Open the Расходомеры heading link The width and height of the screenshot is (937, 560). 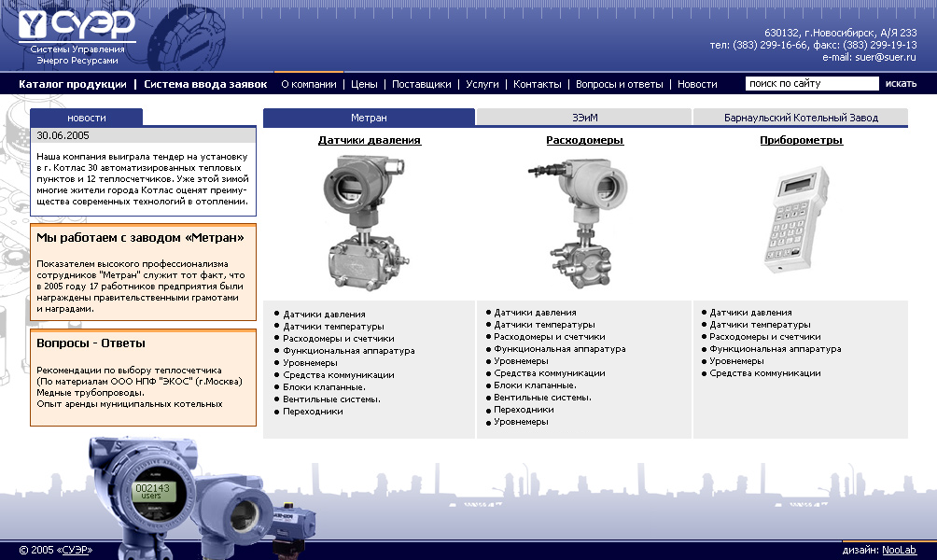584,140
